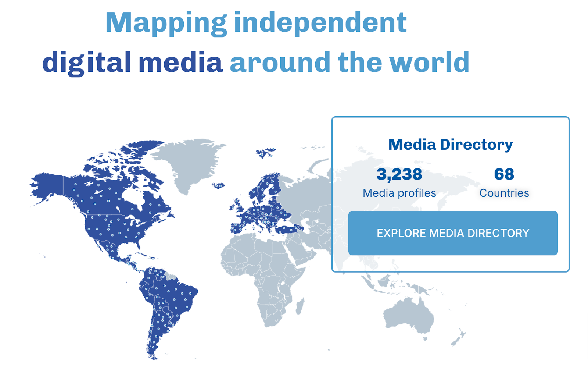This screenshot has height=373, width=588.
Task: Click the 68 countries number
Action: (504, 174)
